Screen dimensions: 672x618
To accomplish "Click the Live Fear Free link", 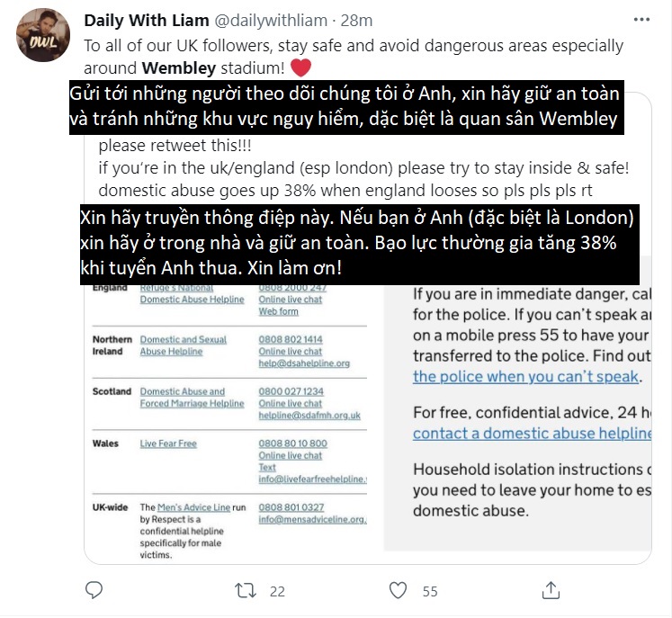I will click(x=168, y=443).
